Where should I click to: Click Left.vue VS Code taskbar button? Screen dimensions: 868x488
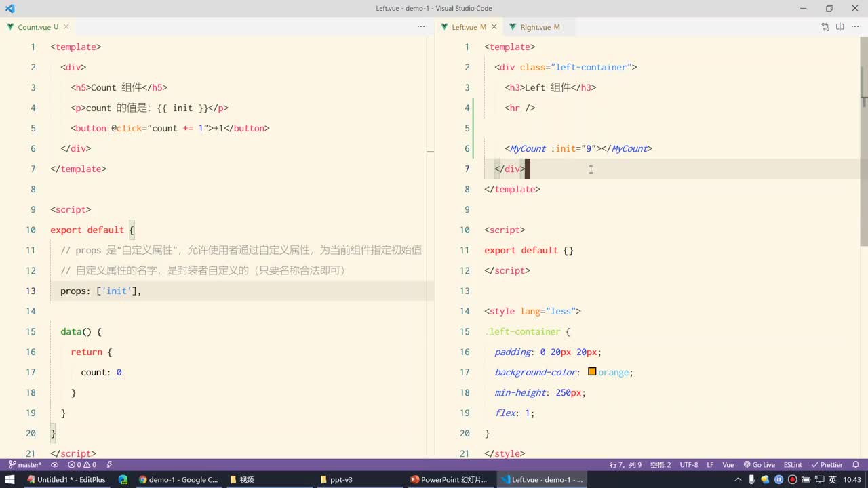click(x=541, y=479)
